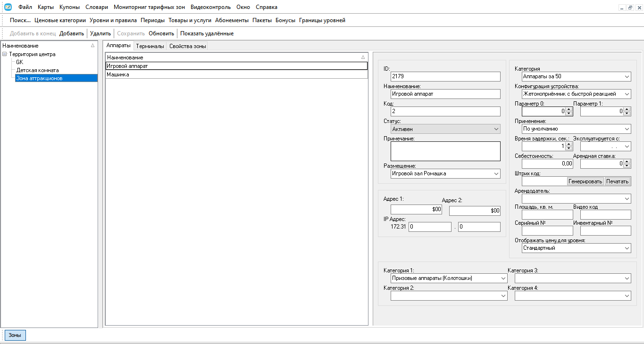Screen dimensions: 644x344
Task: Click the application logo icon in menu bar
Action: click(8, 7)
